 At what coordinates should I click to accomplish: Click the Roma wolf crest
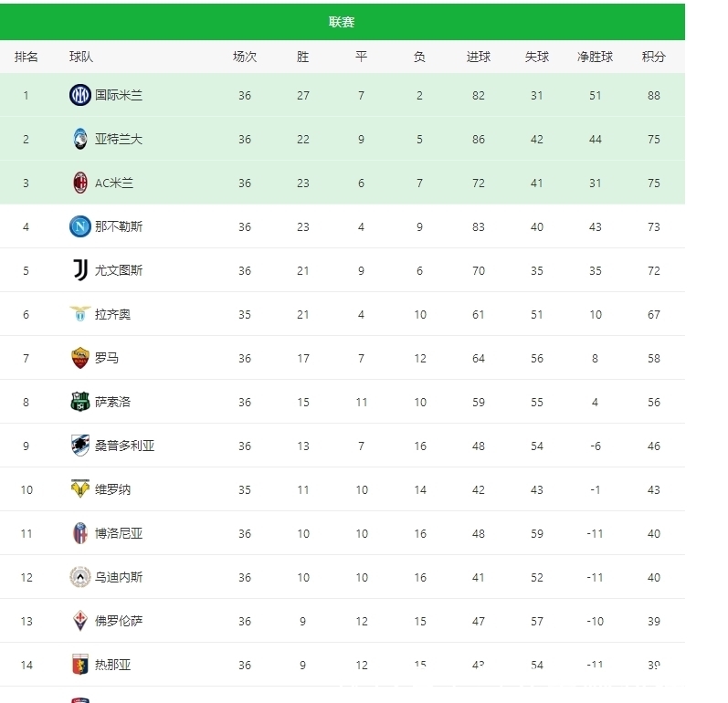pos(80,358)
